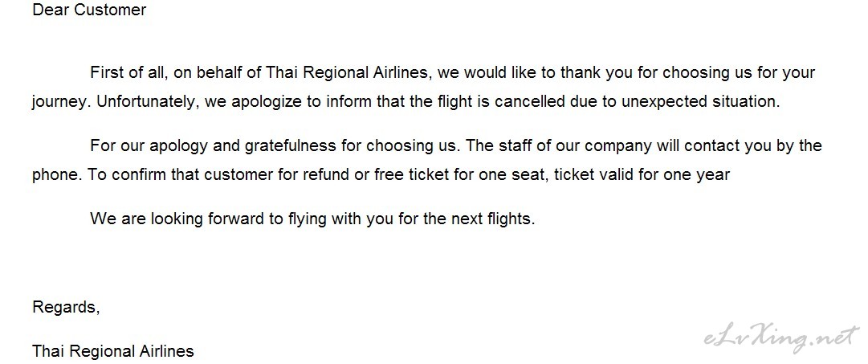Viewport: 868px width, 364px height.
Task: Click the 'Dear Customer' greeting line
Action: tap(89, 10)
